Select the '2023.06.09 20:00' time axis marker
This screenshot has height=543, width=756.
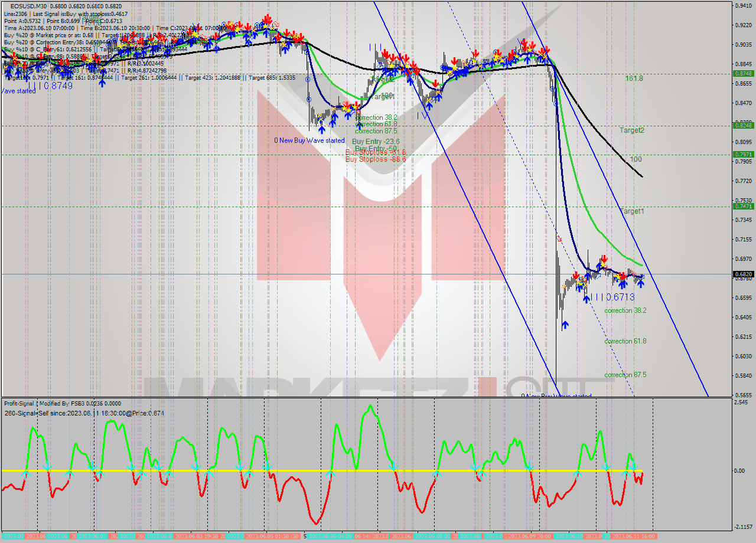[x=529, y=536]
